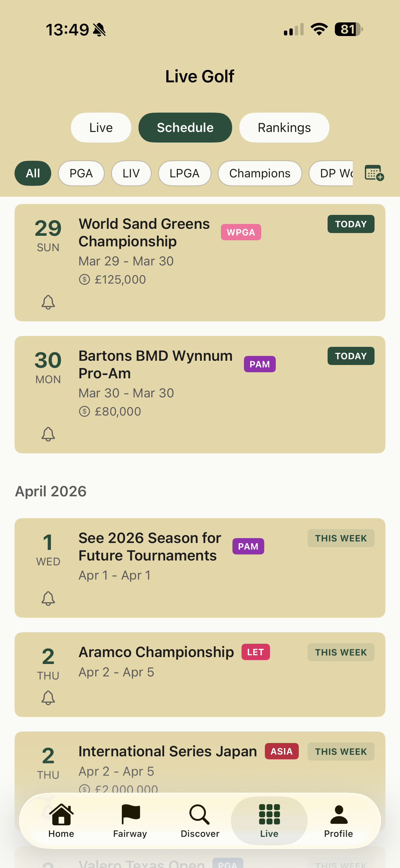This screenshot has height=868, width=400.
Task: Switch to the Live segment tab
Action: (101, 128)
